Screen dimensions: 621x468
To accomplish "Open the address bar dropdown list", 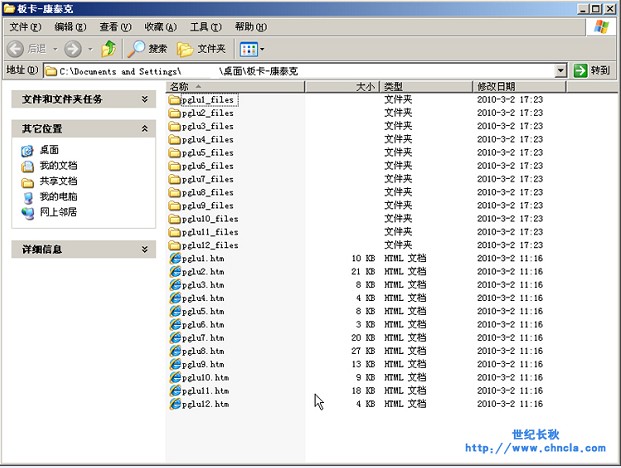I will click(x=560, y=71).
